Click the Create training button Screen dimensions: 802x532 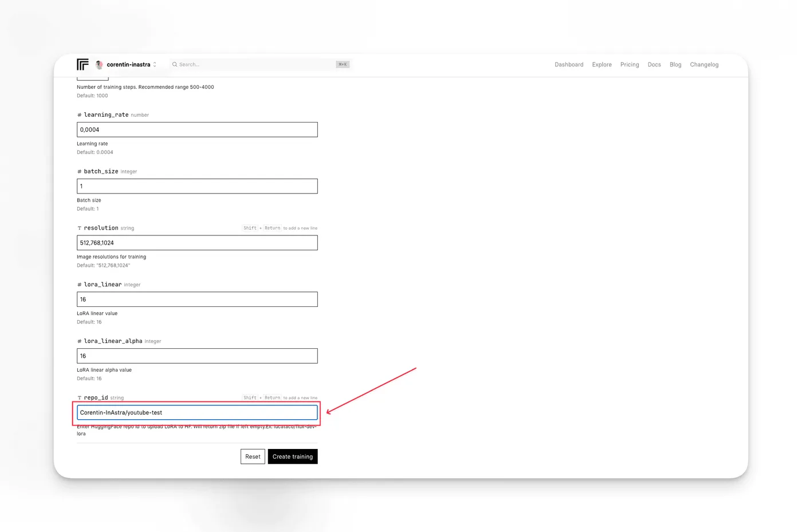[x=293, y=456]
